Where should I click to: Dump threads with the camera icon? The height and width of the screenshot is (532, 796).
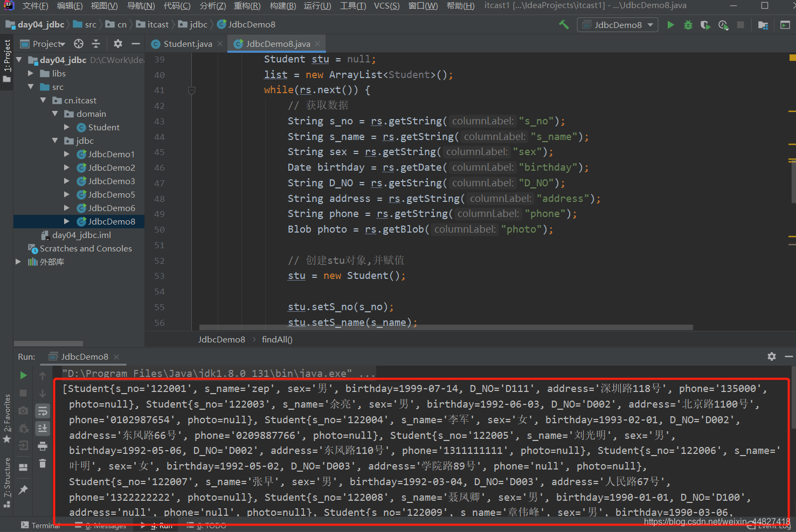pos(23,410)
